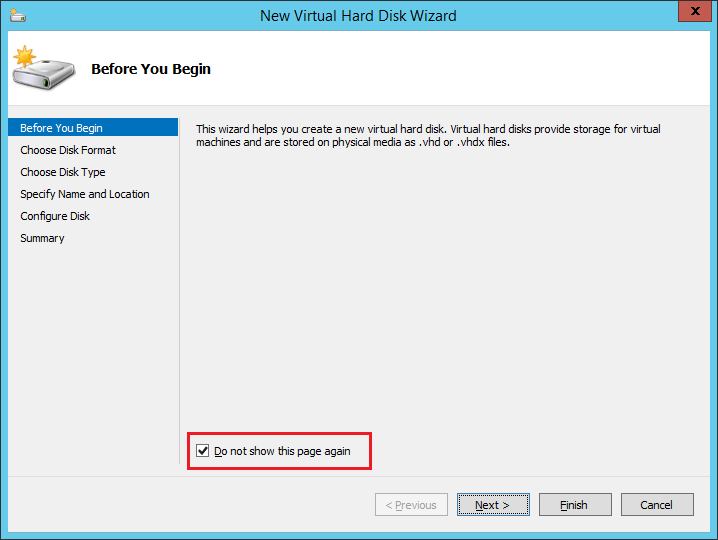Cancel the wizard
The image size is (718, 540).
[657, 505]
